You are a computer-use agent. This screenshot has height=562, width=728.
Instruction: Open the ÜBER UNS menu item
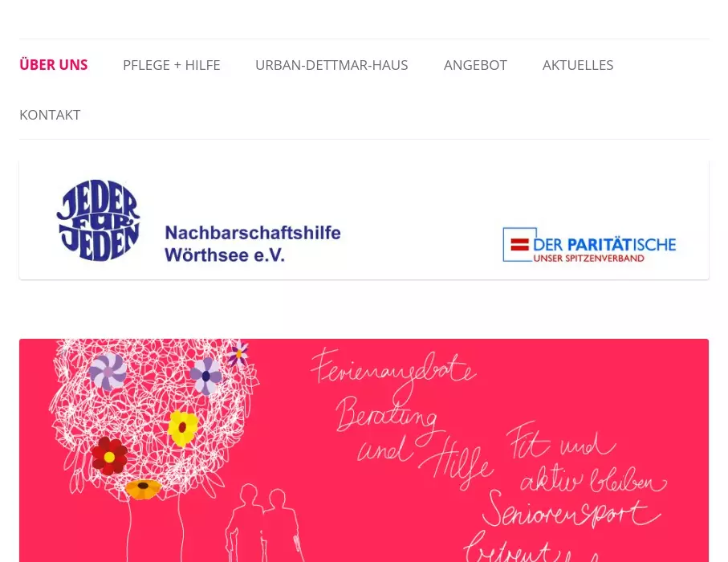pos(54,65)
